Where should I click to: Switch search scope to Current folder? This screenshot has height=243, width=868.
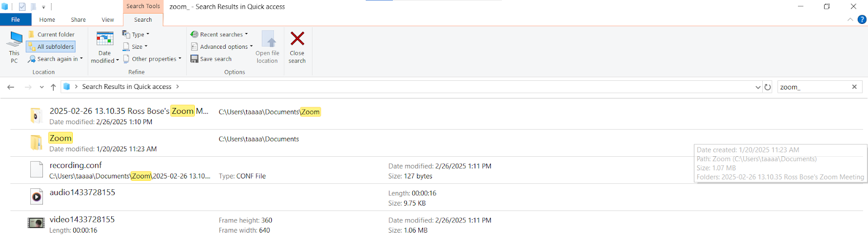pos(52,34)
